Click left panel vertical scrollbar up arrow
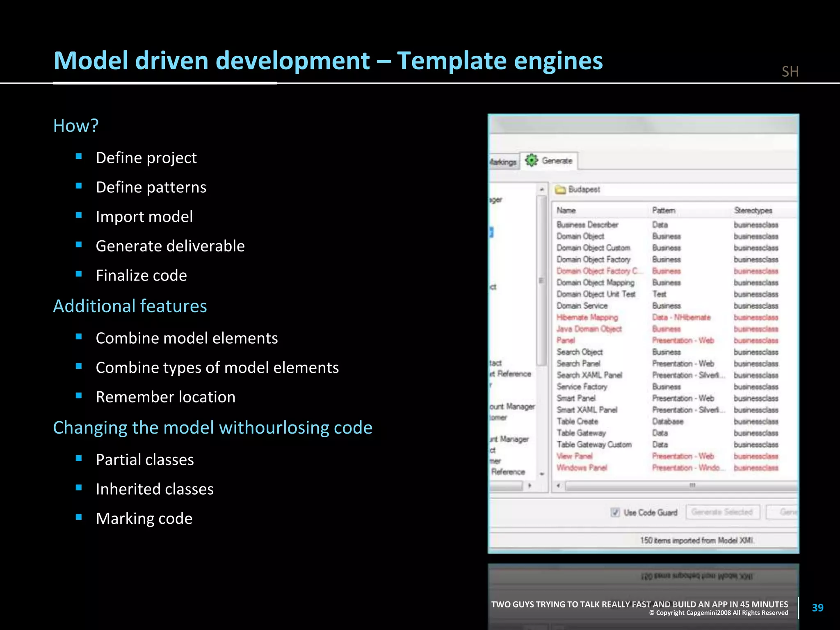840x630 pixels. (542, 189)
